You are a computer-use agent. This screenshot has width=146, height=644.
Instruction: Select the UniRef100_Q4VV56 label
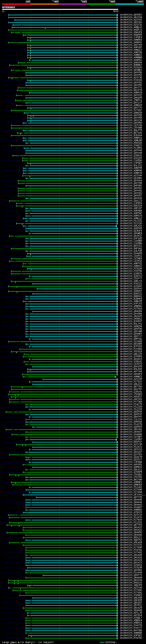point(131,72)
